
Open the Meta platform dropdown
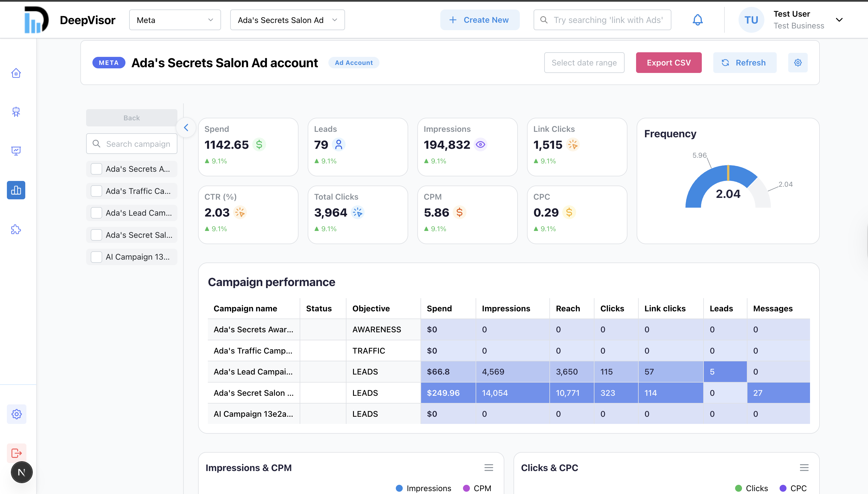pos(175,20)
